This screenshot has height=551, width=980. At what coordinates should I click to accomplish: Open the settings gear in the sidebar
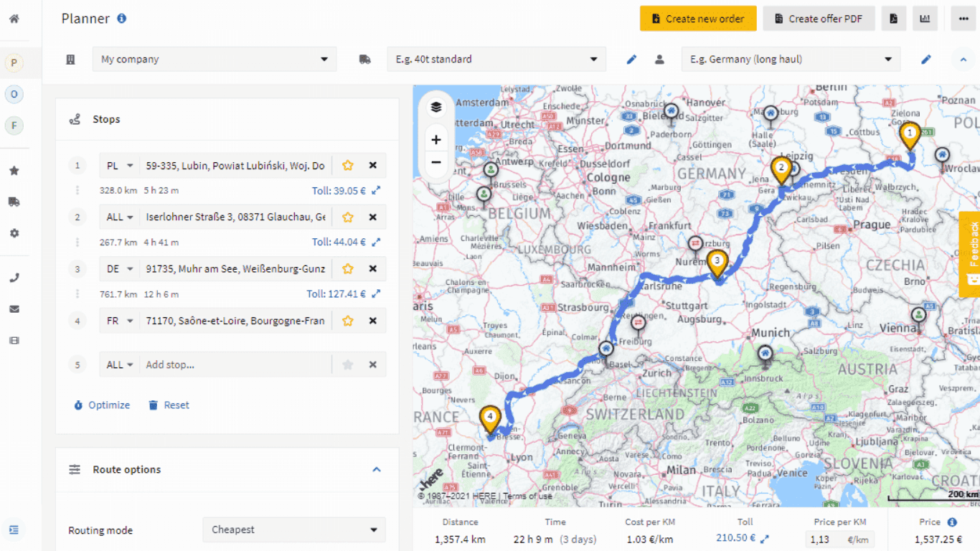[14, 232]
